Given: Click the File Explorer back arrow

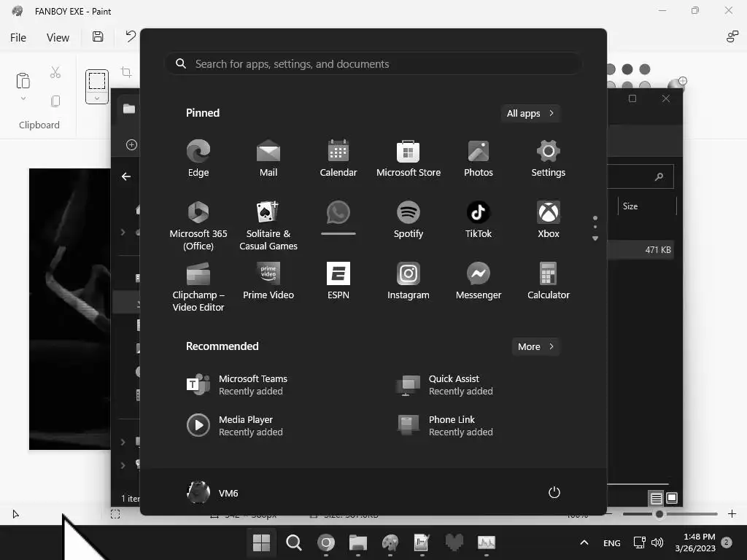Looking at the screenshot, I should tap(125, 176).
